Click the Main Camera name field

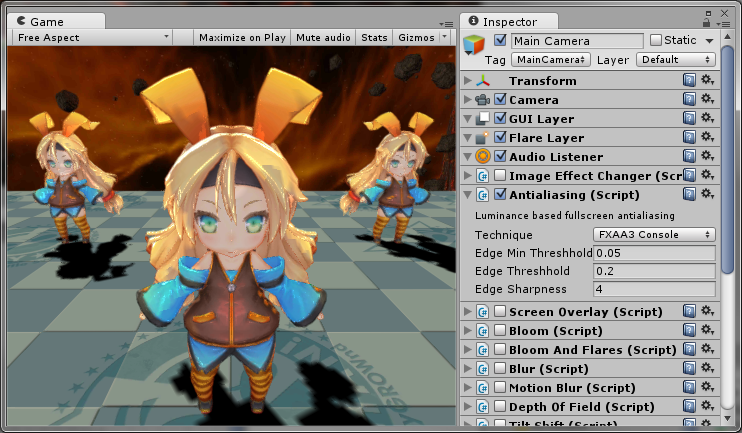point(577,41)
